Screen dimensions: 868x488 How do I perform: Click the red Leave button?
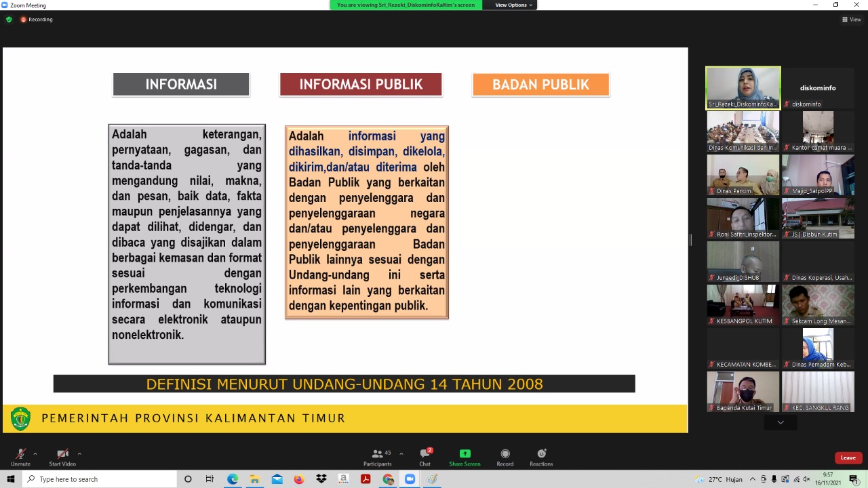pyautogui.click(x=848, y=457)
